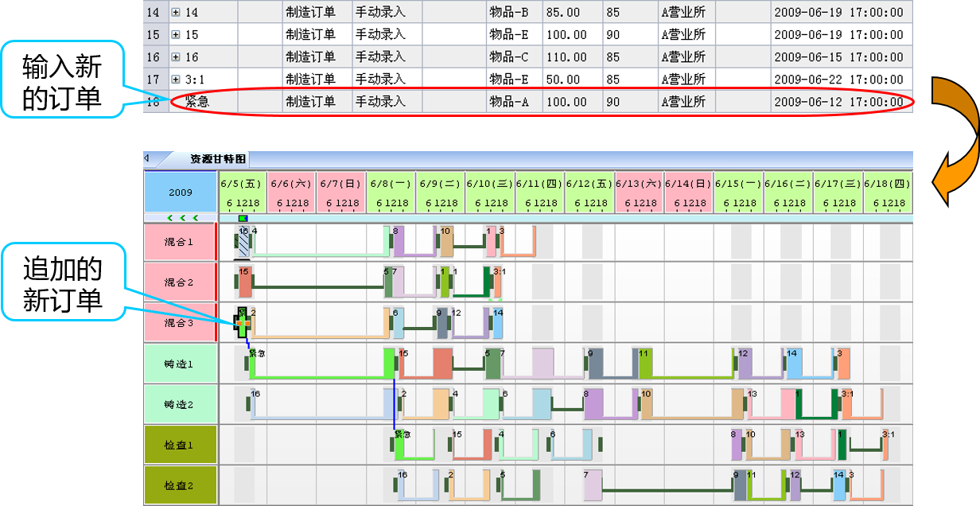Expand order 15 row plus box

click(176, 35)
